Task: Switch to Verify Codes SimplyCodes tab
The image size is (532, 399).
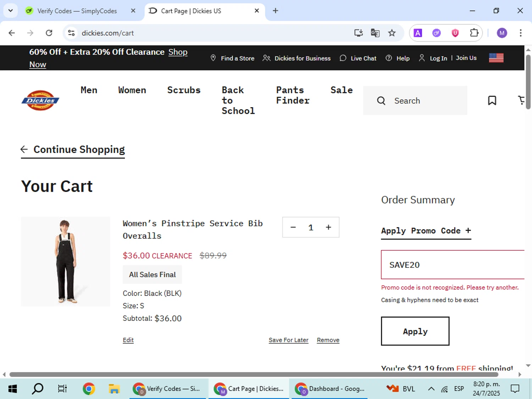Action: pos(77,11)
